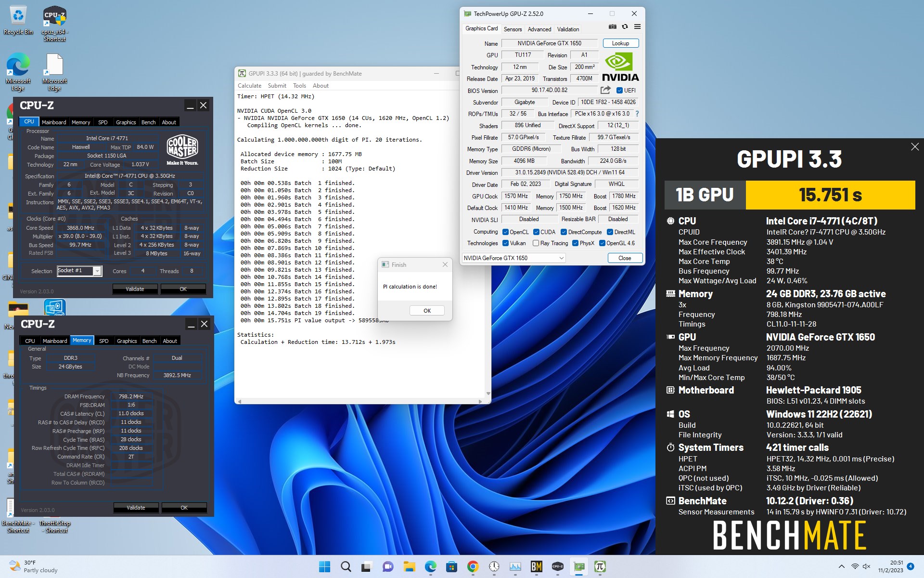Click OK in bottom CPU-Z memory window
Image resolution: width=924 pixels, height=578 pixels.
pos(184,508)
